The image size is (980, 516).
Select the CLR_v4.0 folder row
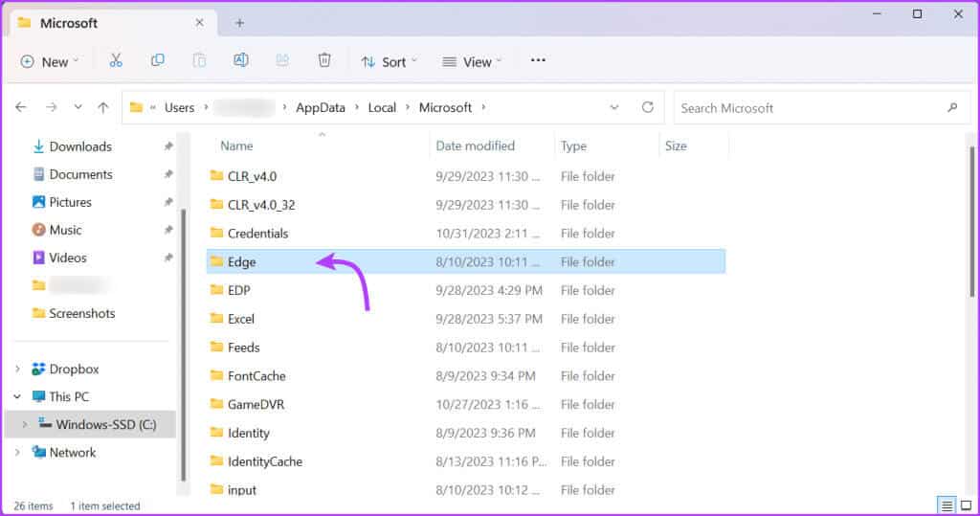click(466, 176)
